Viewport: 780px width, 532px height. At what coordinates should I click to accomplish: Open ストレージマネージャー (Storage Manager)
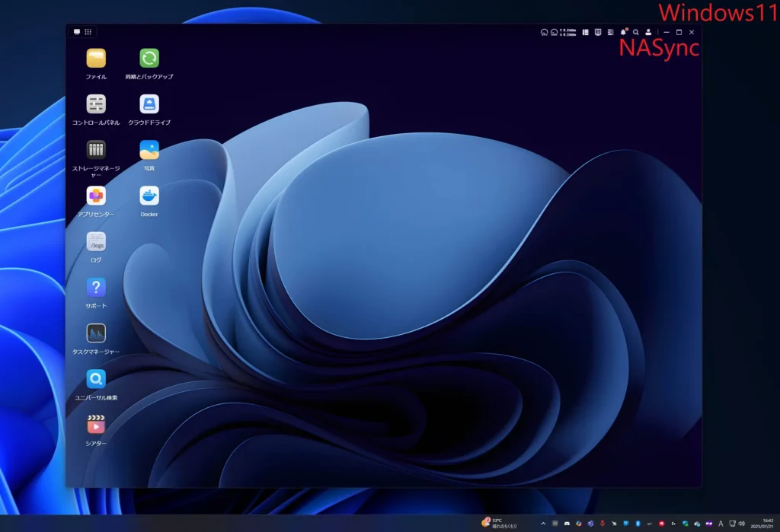coord(96,150)
